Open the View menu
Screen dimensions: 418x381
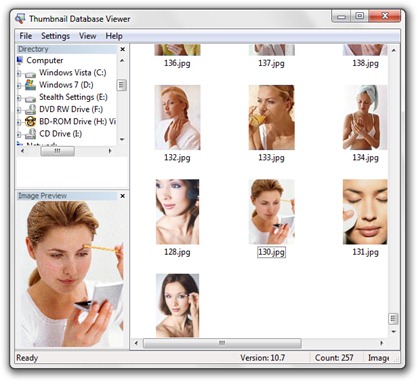point(88,36)
